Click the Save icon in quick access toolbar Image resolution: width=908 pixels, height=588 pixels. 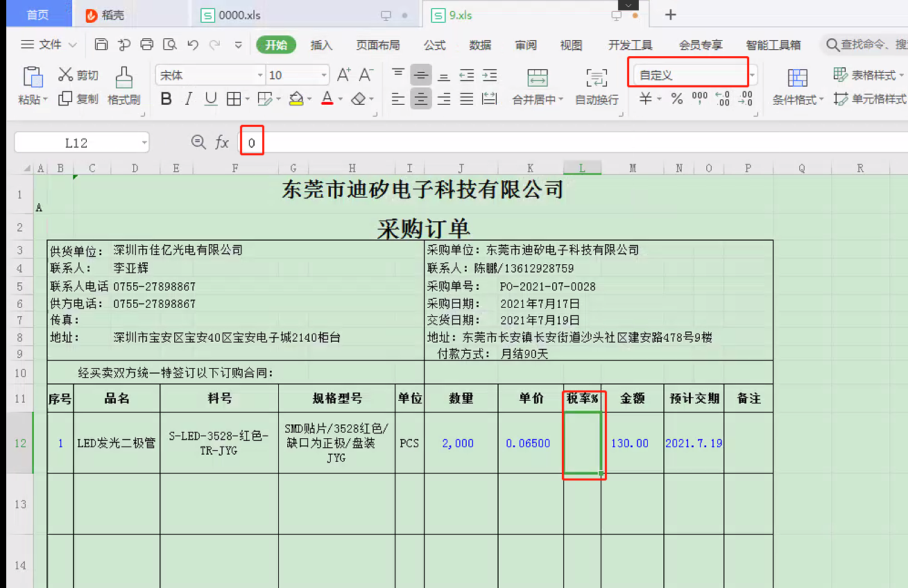coord(101,45)
